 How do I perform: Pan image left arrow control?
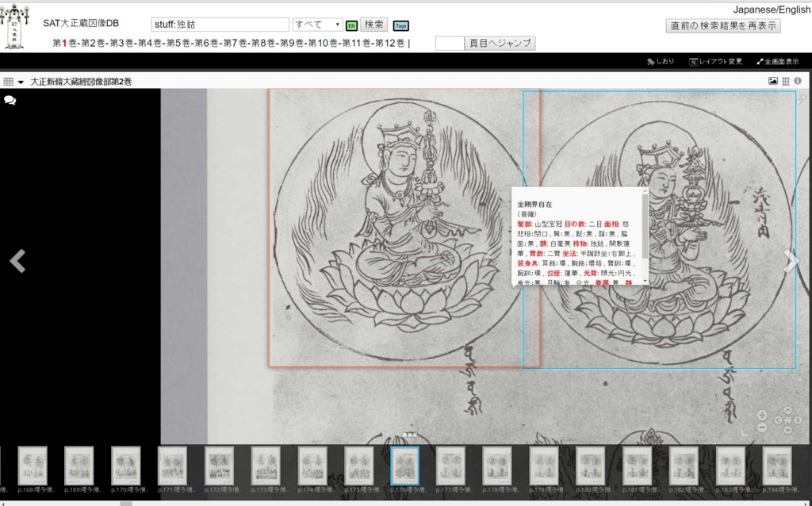tap(778, 420)
